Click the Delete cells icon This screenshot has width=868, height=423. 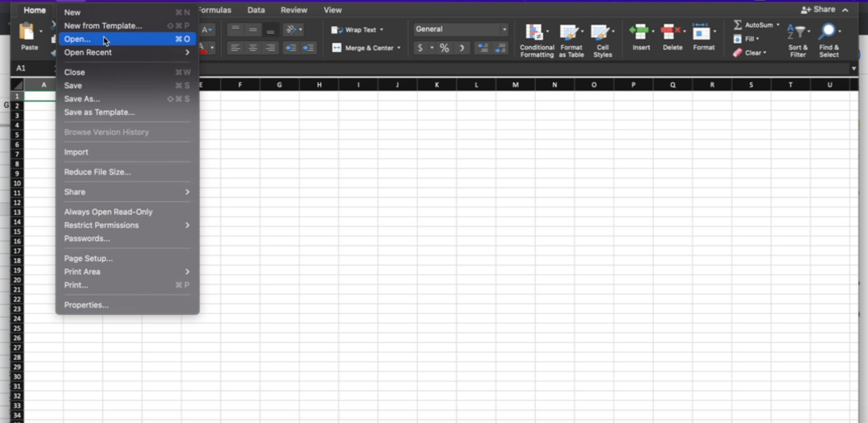pyautogui.click(x=671, y=33)
